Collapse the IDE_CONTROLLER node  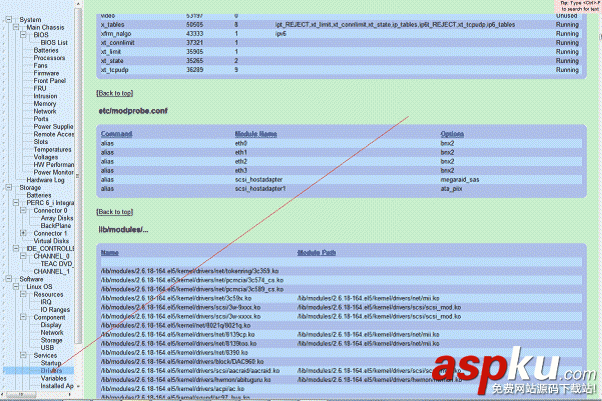coord(16,249)
